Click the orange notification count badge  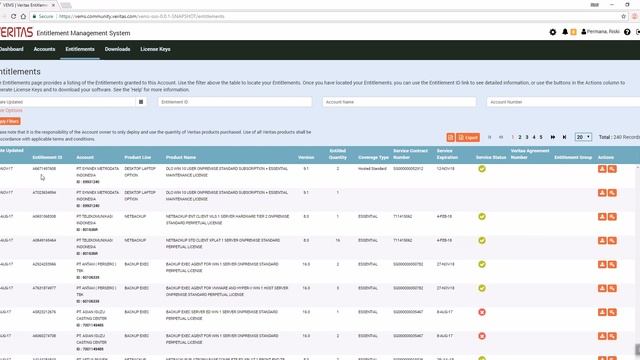573,32
